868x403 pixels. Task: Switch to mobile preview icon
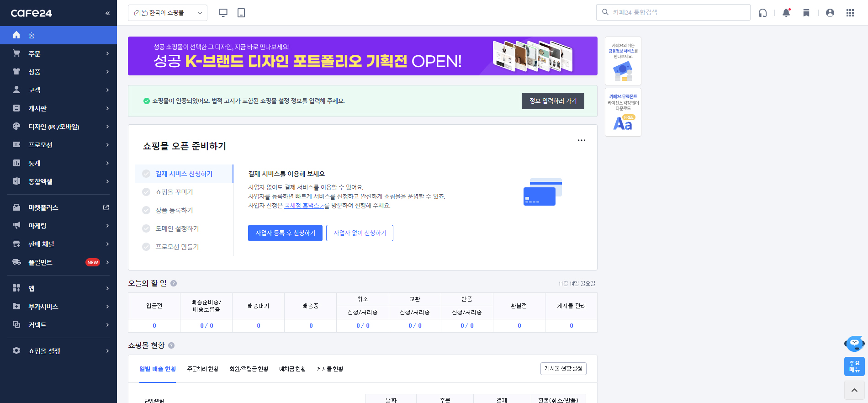point(241,13)
